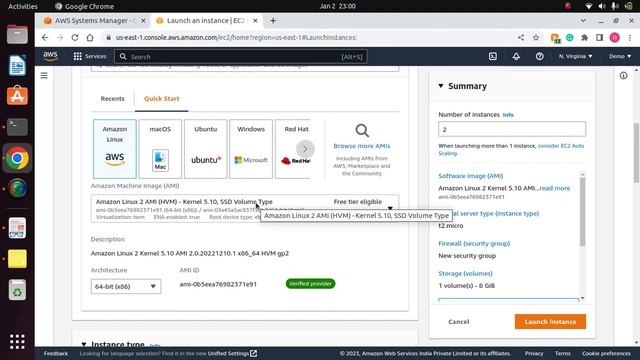Viewport: 640px width, 360px height.
Task: Choose the Ubuntu AMI card
Action: (x=205, y=149)
